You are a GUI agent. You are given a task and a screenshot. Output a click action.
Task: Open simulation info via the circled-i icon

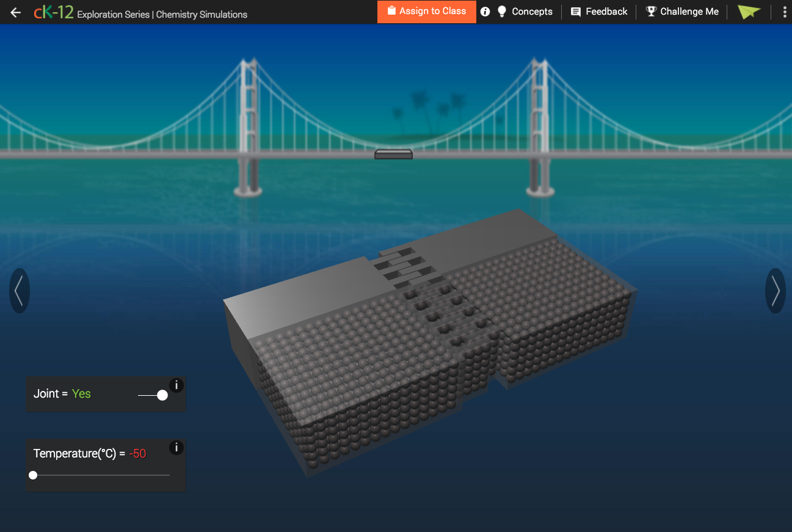[485, 12]
